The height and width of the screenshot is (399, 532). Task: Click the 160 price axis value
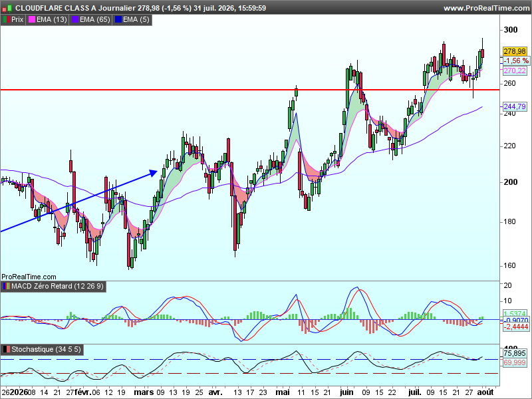pyautogui.click(x=509, y=265)
